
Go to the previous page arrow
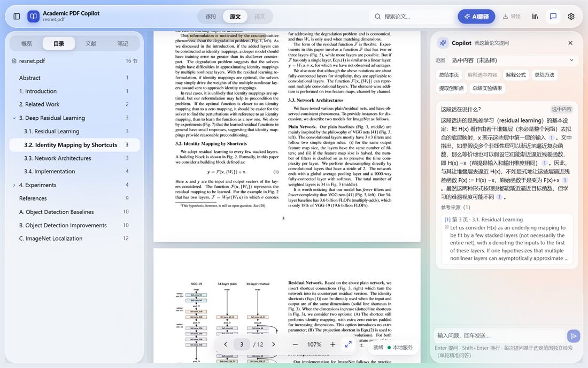point(226,344)
